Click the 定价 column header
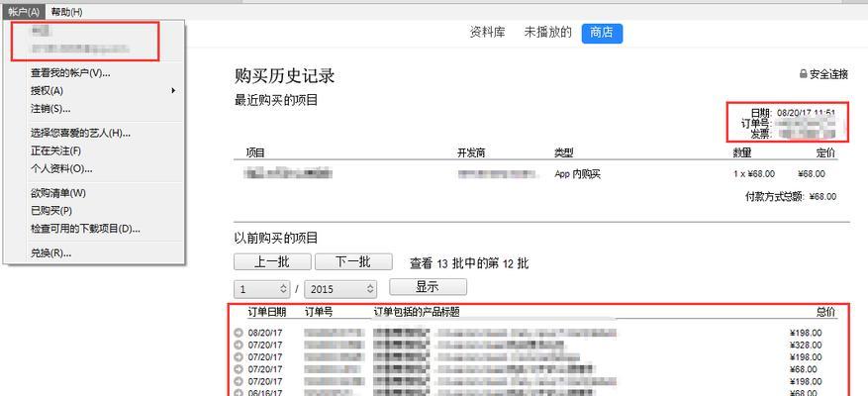 (x=825, y=152)
